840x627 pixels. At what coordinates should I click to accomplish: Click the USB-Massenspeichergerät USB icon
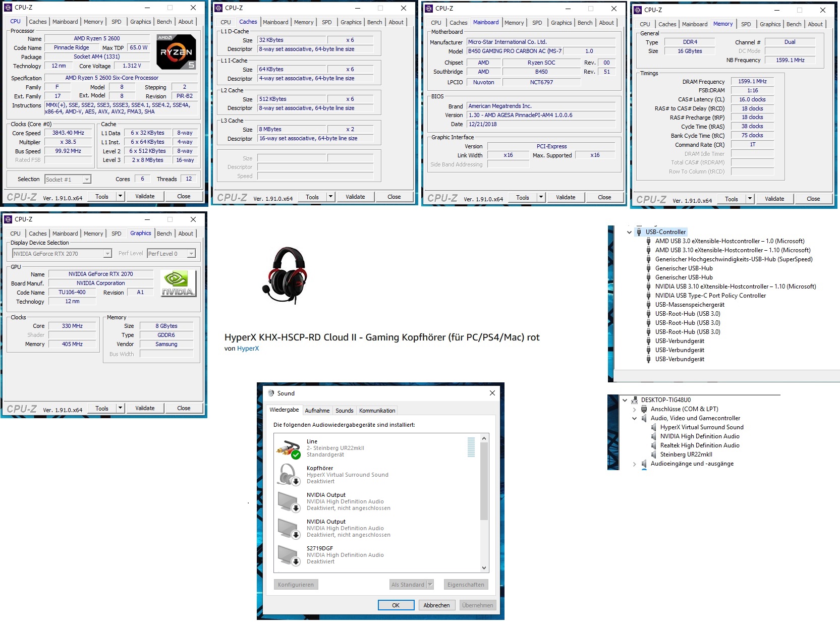(x=648, y=305)
